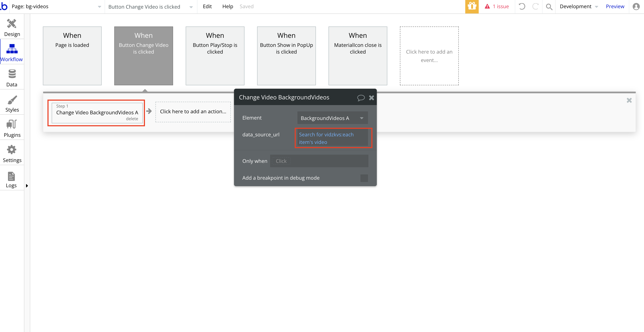The width and height of the screenshot is (644, 332).
Task: Select the MaterialIcon close is clicked event
Action: [x=358, y=56]
